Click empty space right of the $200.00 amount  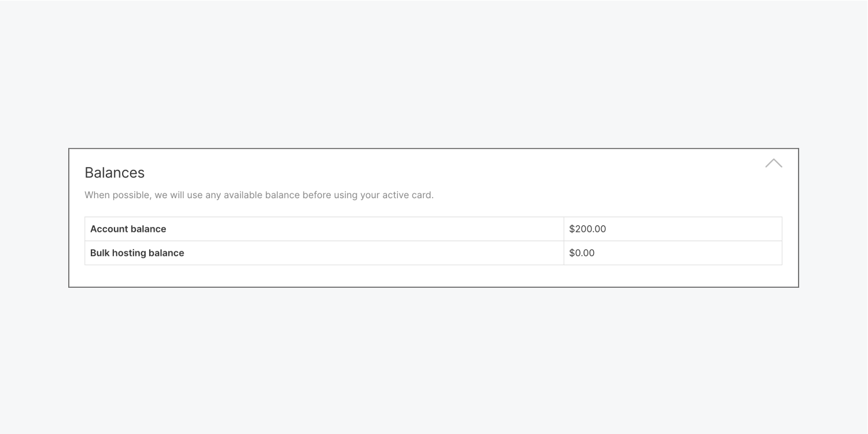pos(694,229)
